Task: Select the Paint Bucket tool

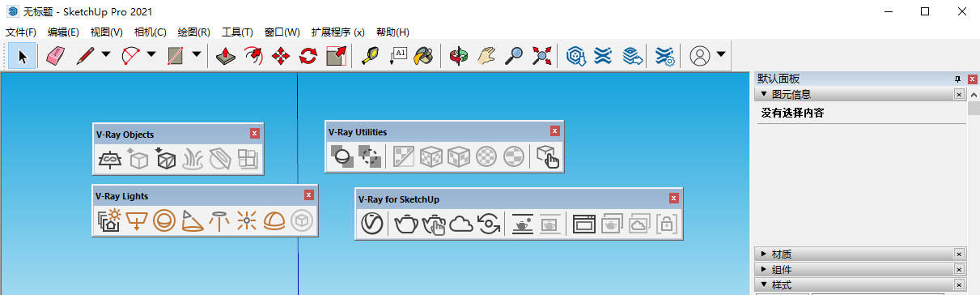Action: click(x=422, y=56)
